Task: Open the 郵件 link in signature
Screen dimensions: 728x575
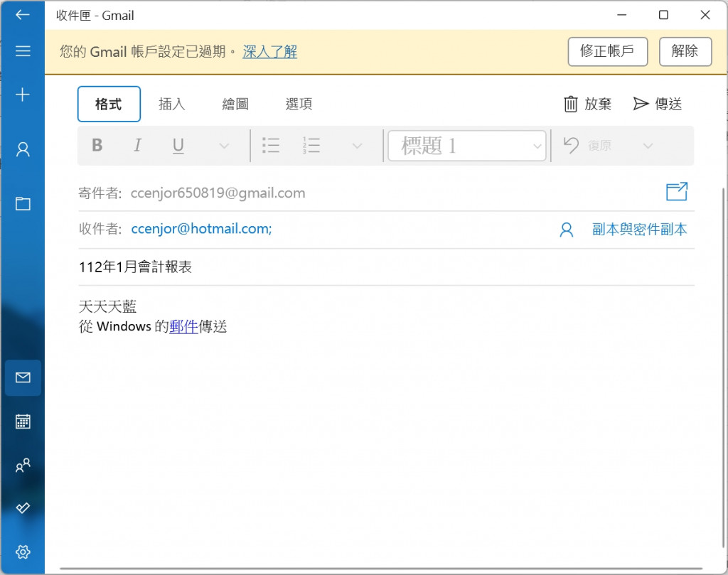Action: [x=183, y=326]
